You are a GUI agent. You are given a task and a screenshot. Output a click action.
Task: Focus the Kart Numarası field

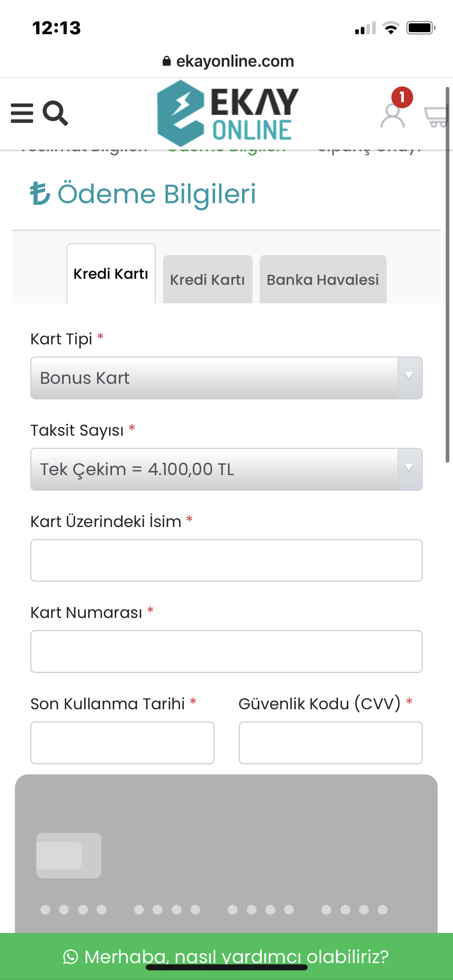[226, 651]
